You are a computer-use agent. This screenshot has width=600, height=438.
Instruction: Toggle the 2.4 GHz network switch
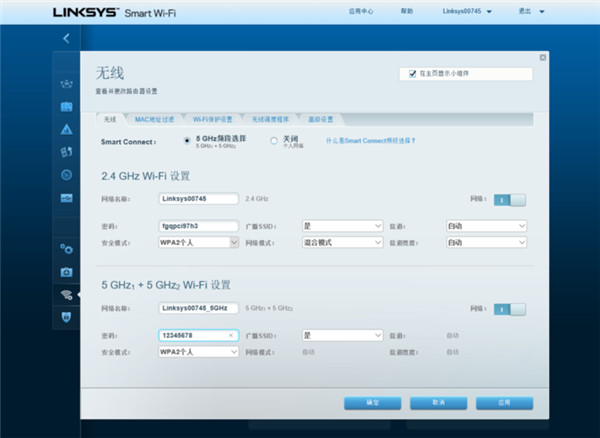(x=510, y=200)
